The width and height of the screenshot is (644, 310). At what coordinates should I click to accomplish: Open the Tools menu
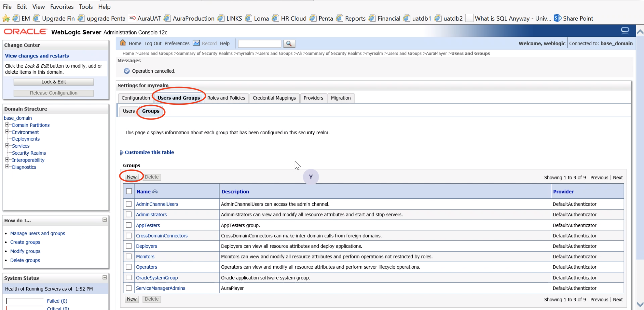tap(86, 7)
